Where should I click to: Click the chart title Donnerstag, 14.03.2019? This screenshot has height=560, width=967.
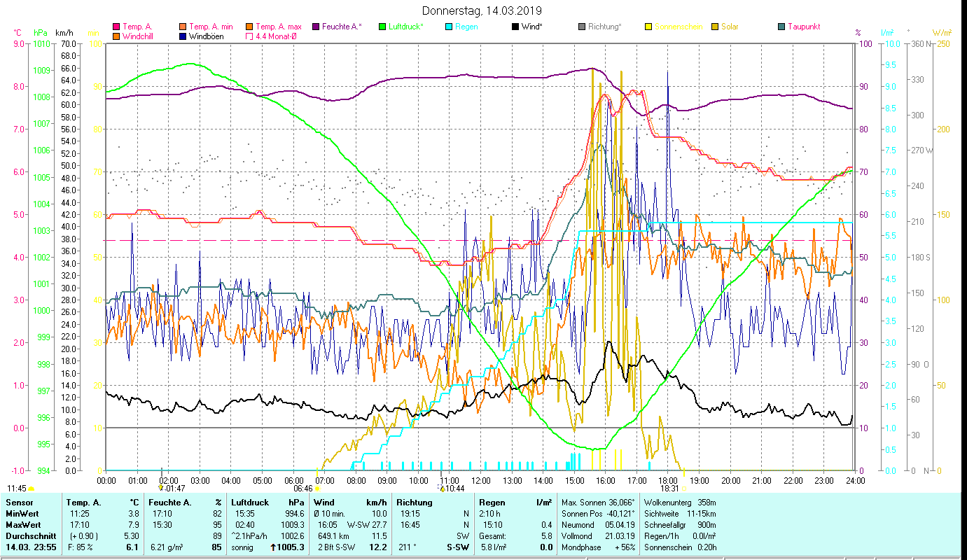482,11
